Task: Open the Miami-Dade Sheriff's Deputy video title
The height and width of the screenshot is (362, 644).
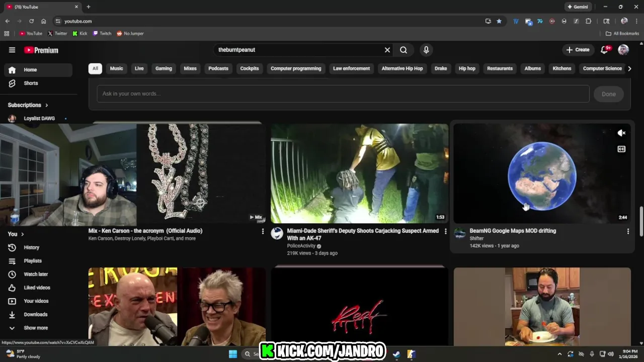Action: [362, 234]
